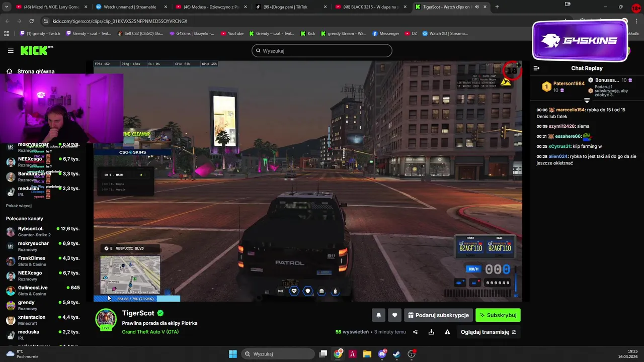This screenshot has height=362, width=644.
Task: Open the G4Skins Skrzynki bookmark
Action: (192, 34)
